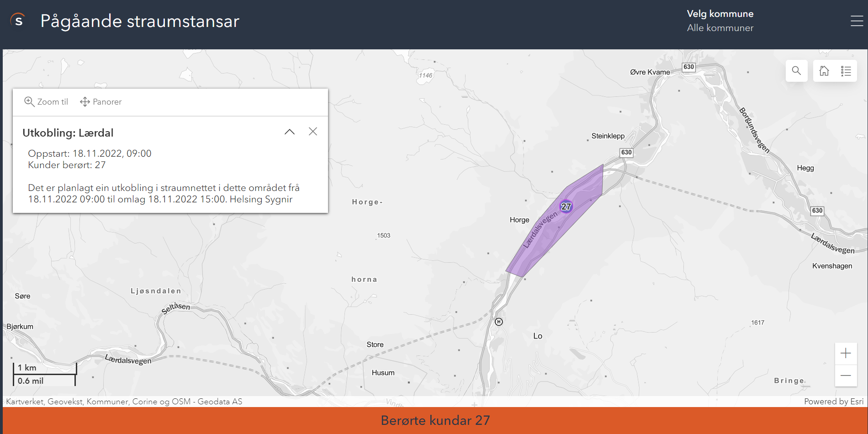Click the Zoom til action
Image resolution: width=868 pixels, height=434 pixels.
click(x=46, y=102)
